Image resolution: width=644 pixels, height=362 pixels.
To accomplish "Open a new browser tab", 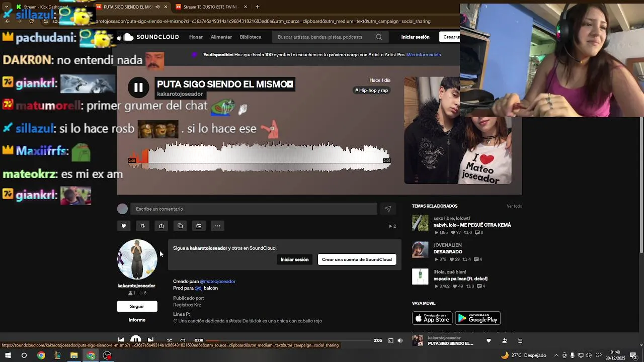I will [258, 7].
